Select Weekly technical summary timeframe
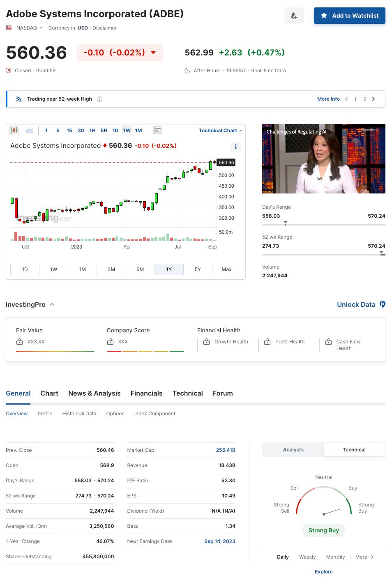 pos(307,557)
